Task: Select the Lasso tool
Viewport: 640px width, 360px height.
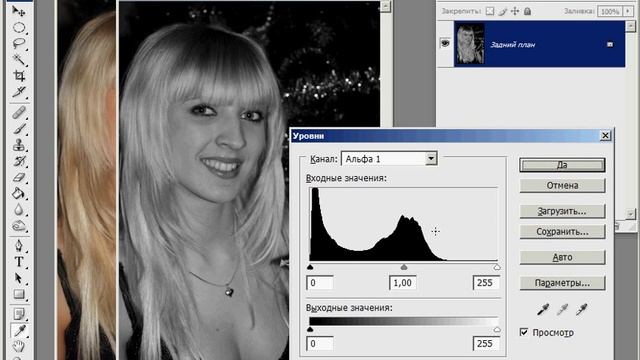Action: click(19, 44)
